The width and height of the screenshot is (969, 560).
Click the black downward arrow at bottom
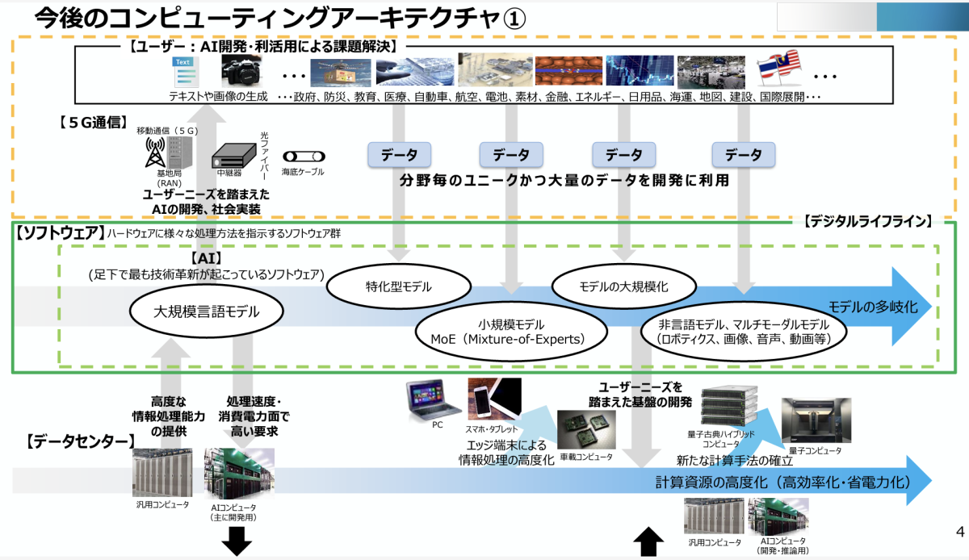point(237,542)
